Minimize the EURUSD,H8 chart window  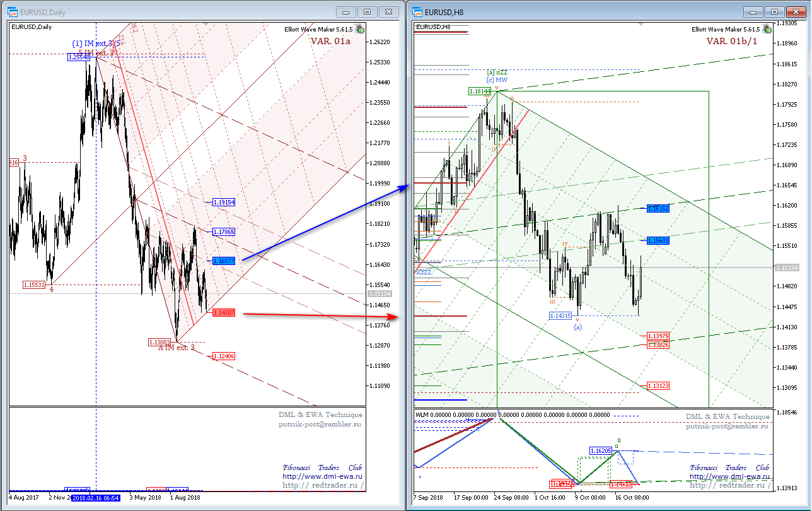[753, 11]
